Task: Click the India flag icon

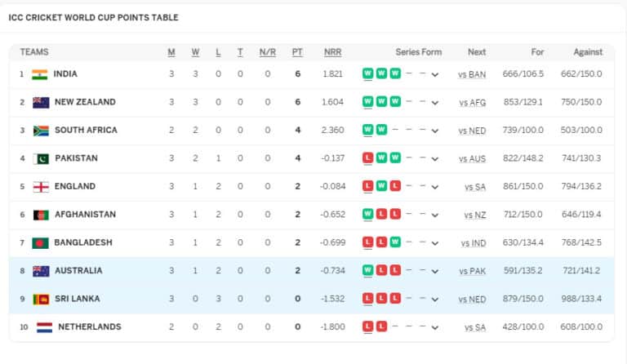Action: 40,74
